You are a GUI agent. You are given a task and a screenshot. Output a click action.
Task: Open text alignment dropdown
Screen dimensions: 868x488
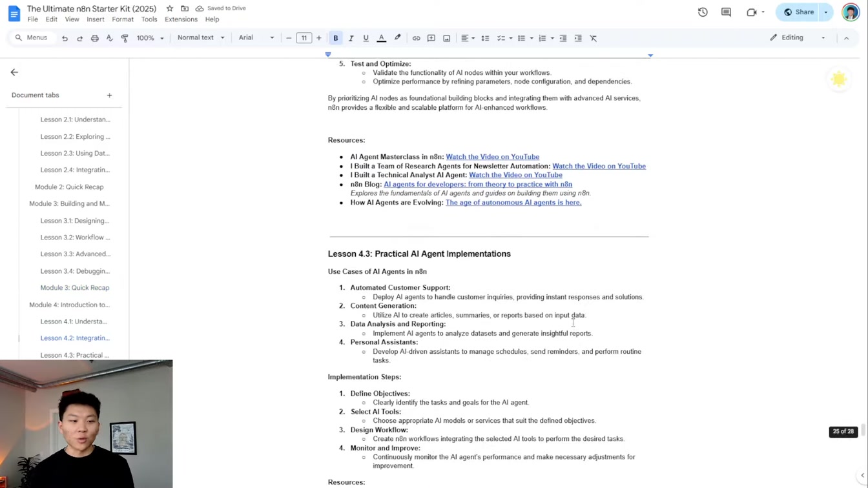pyautogui.click(x=468, y=38)
